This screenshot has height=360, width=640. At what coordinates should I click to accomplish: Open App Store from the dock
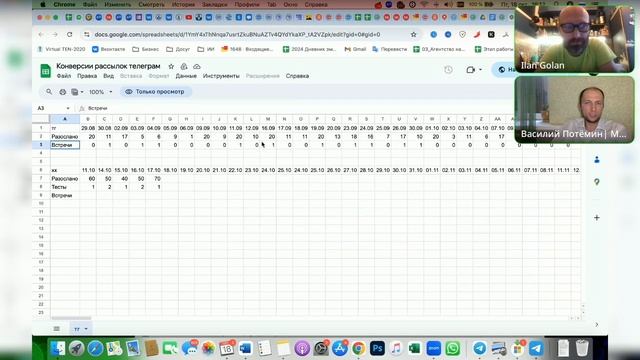[340, 349]
